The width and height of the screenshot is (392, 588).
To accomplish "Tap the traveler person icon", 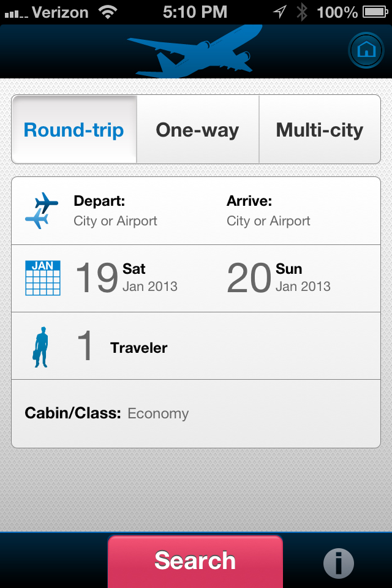I will coord(41,347).
